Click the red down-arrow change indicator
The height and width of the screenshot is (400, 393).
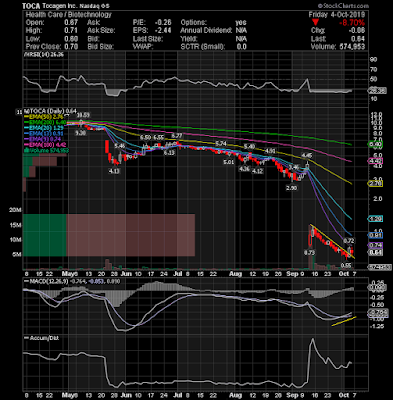pos(315,23)
